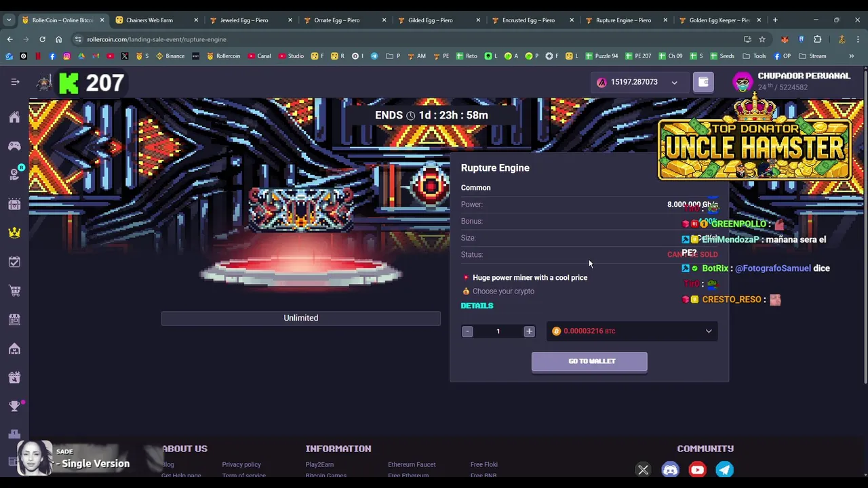
Task: Click the quantity input field
Action: (498, 331)
